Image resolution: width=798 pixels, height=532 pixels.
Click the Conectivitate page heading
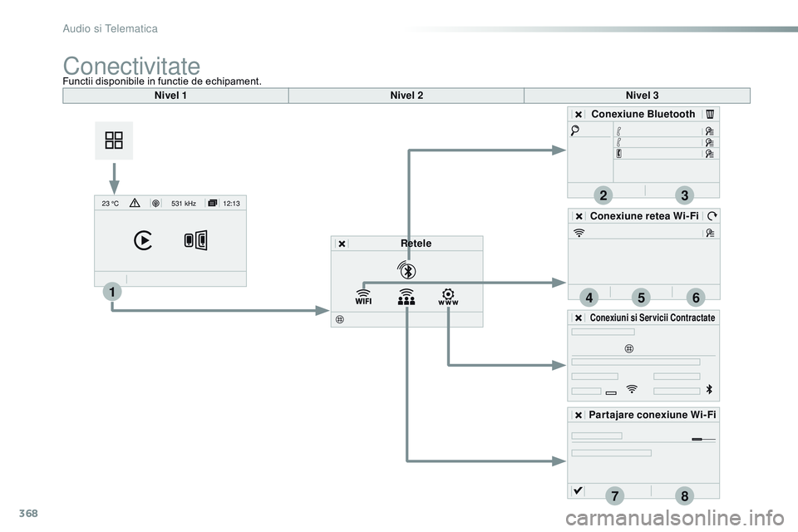tap(131, 66)
